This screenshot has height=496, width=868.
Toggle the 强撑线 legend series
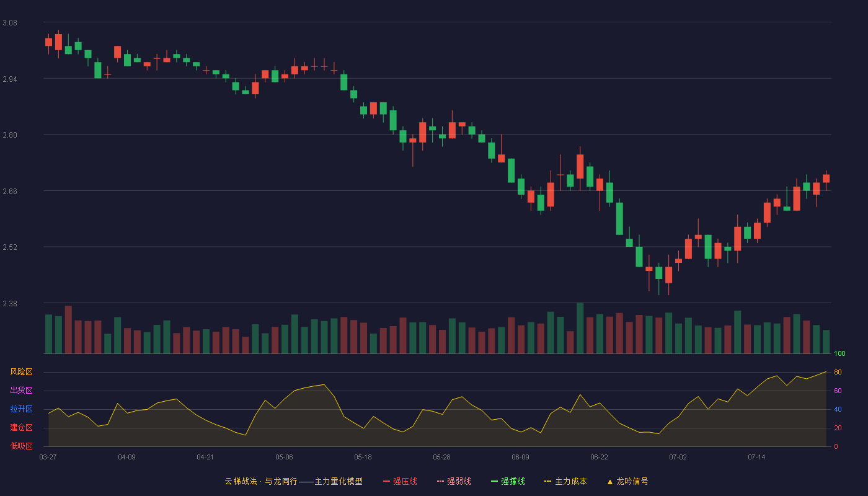508,481
